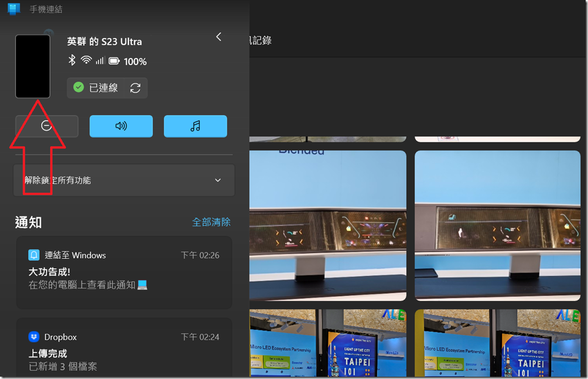Viewport: 588px width, 379px height.
Task: Click device name 英群 的 S23 Ultra
Action: coord(104,41)
